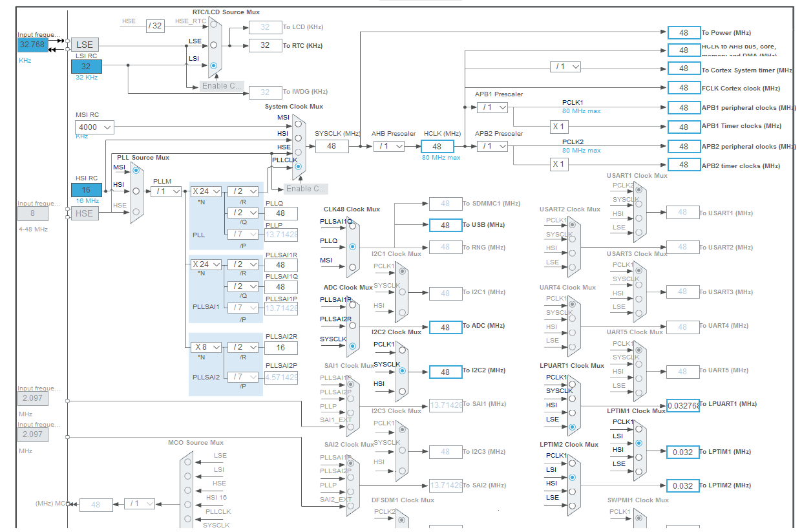Screen dimensions: 802x532
Task: Edit the LSE 32.768 KHz input frequency
Action: click(x=34, y=45)
